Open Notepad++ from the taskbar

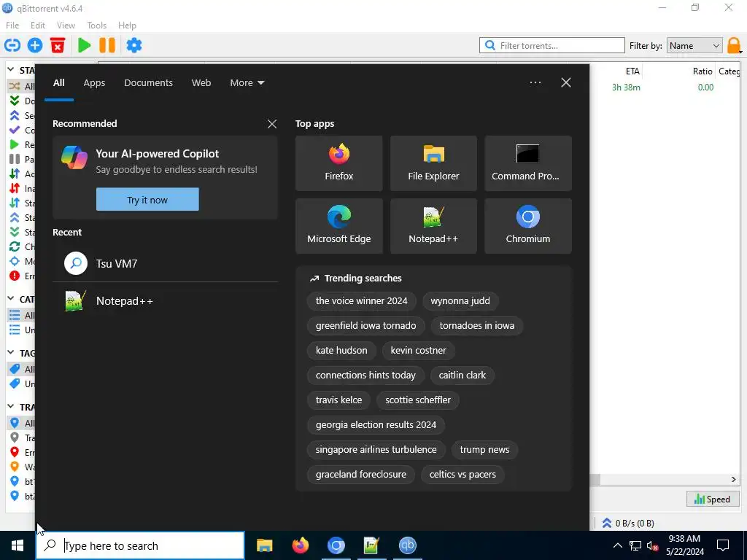[371, 545]
